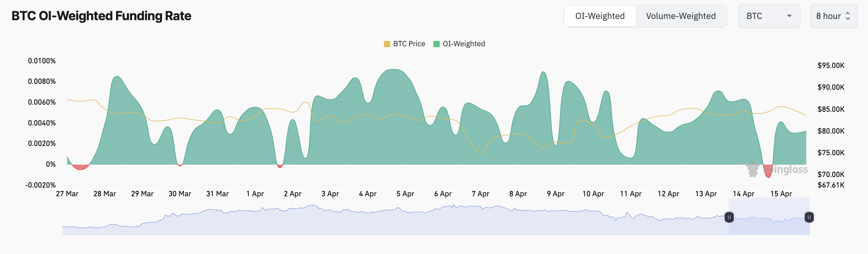Click the red negative funding dip near 15 Apr
The image size is (868, 254).
(768, 172)
